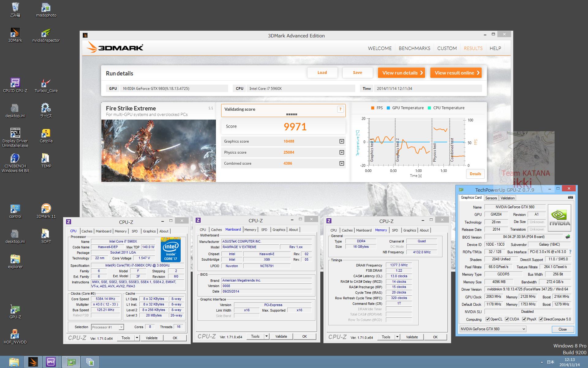Open the control desktop shortcut

15,211
